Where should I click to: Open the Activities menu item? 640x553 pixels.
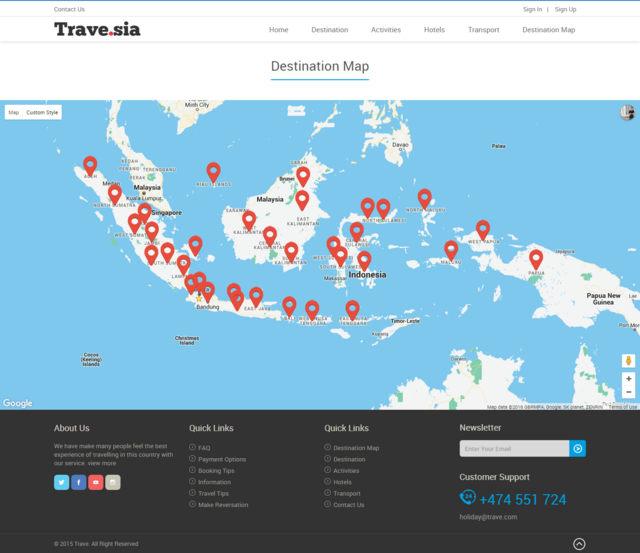pyautogui.click(x=386, y=30)
